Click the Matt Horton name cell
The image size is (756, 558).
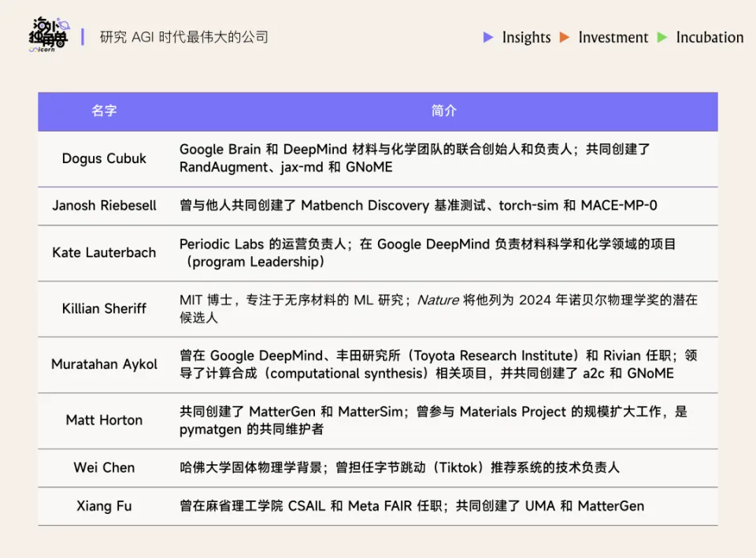pyautogui.click(x=104, y=420)
